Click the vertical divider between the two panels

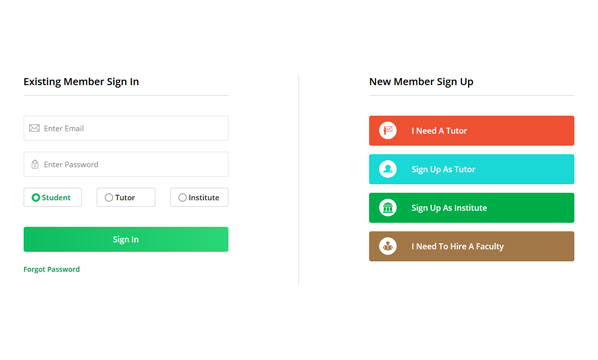299,180
